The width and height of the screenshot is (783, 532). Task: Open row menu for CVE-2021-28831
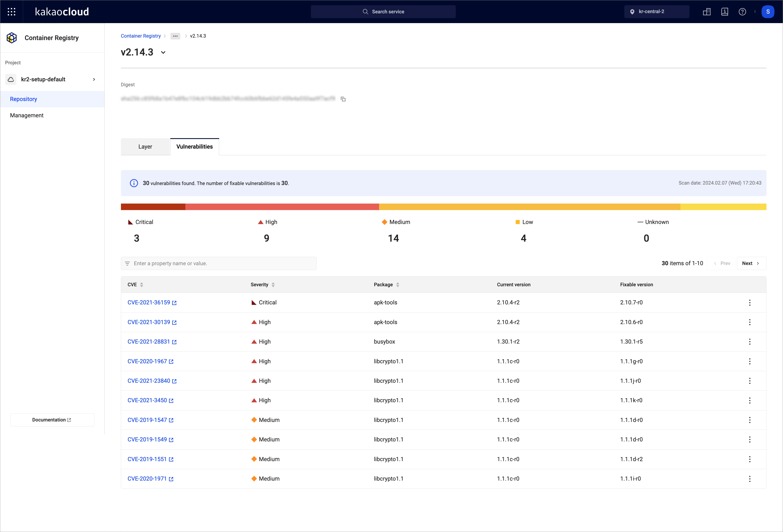pos(750,342)
